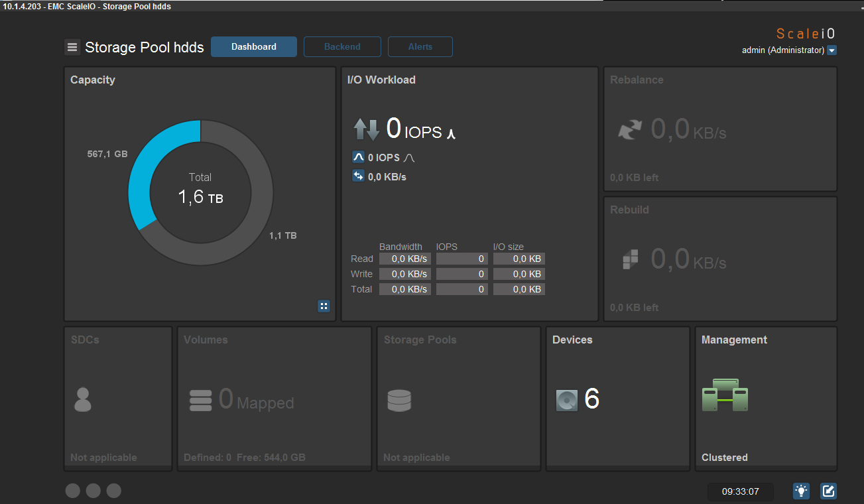Click the Storage Pools database icon
Image resolution: width=864 pixels, height=504 pixels.
coord(399,401)
